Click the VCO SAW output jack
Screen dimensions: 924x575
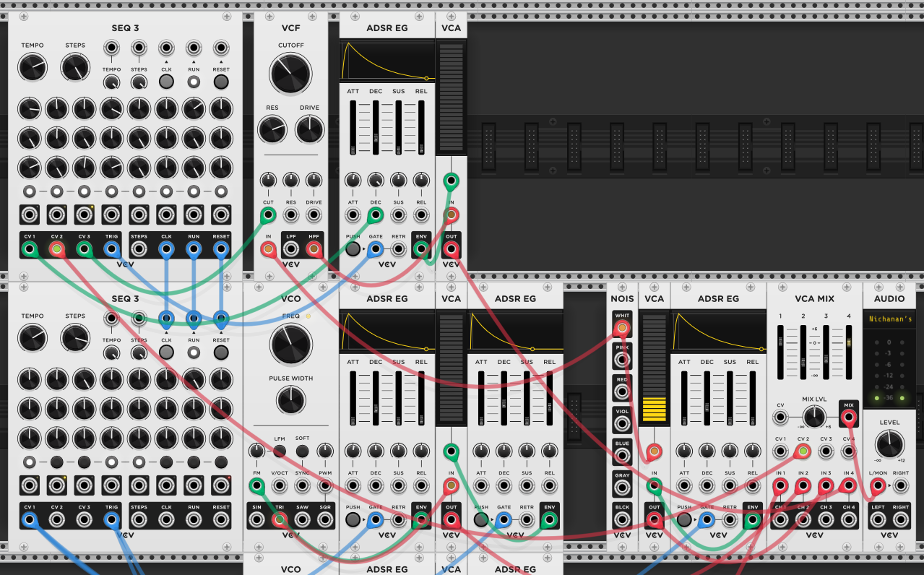(x=303, y=520)
